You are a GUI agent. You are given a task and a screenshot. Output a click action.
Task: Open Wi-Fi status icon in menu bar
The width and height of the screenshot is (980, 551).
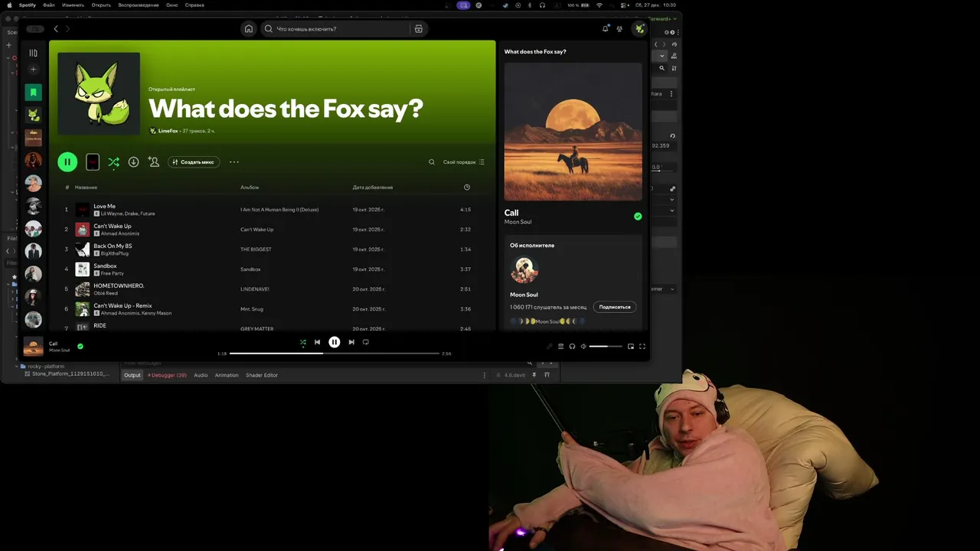point(599,5)
